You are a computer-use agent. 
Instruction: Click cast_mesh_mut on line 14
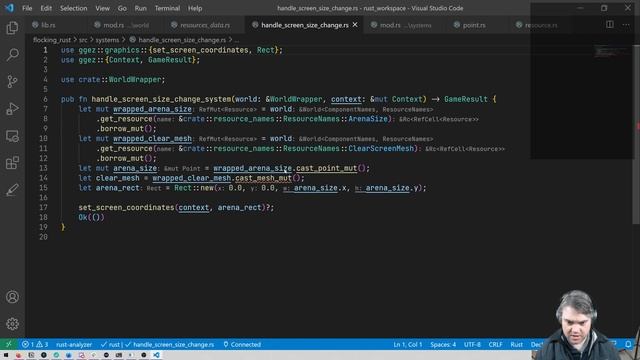pos(263,178)
